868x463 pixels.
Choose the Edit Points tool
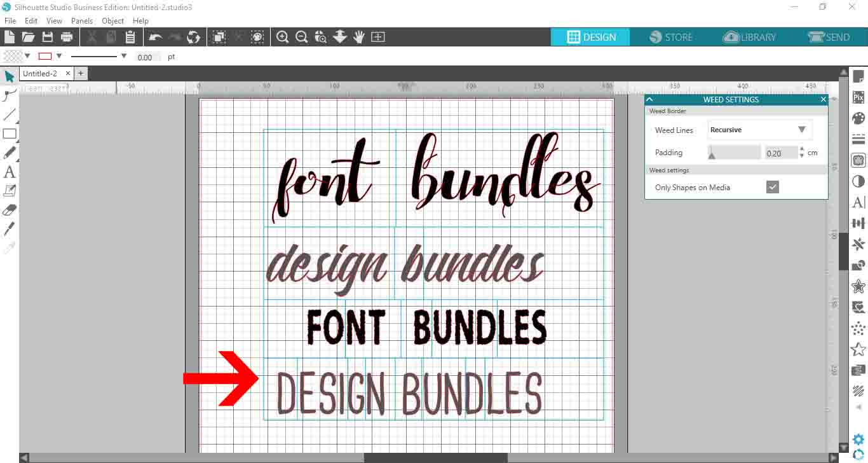(x=10, y=95)
